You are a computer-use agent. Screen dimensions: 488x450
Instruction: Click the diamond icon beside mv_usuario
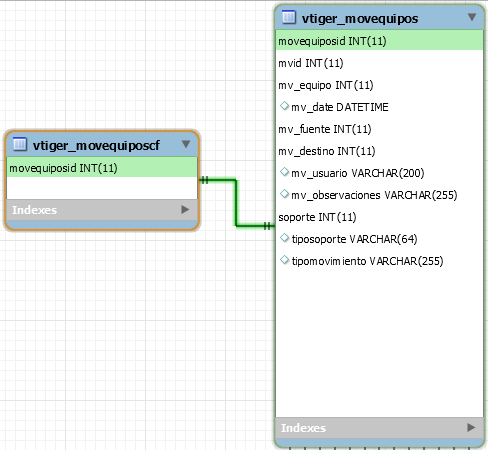click(x=284, y=172)
